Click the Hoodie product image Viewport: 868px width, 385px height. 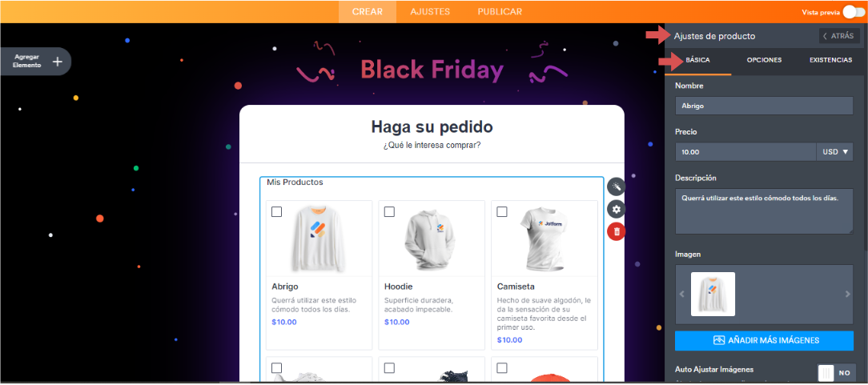pyautogui.click(x=432, y=239)
